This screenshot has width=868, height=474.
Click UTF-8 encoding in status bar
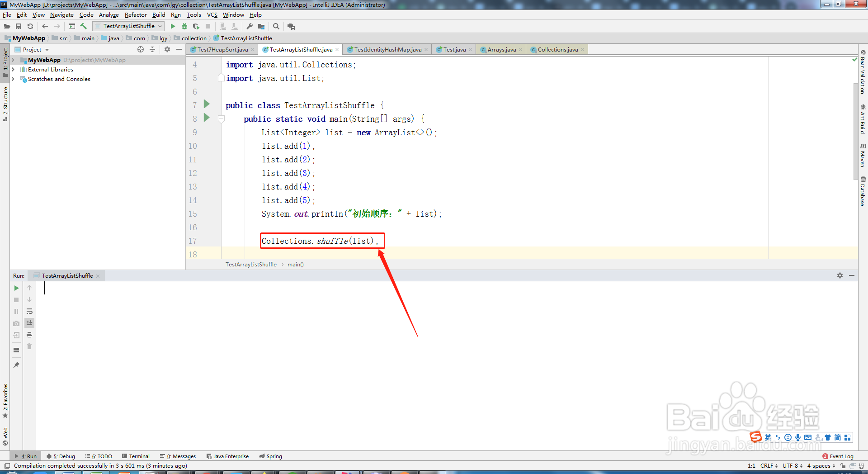pos(793,465)
